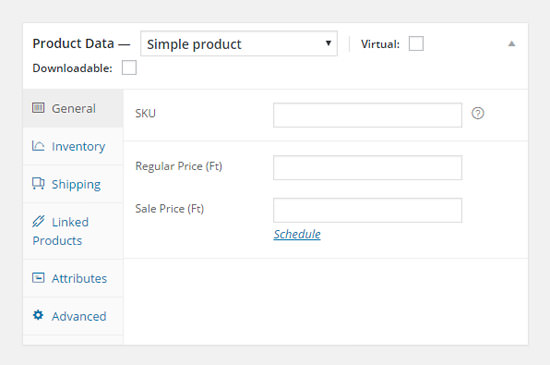
Task: Enable the Virtual checkbox
Action: [x=416, y=44]
